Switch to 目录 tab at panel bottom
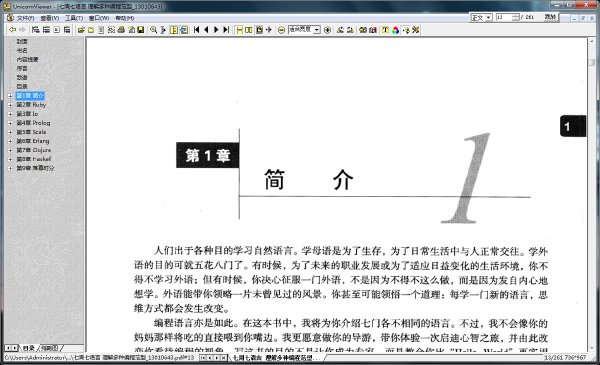The image size is (600, 365). tap(29, 348)
